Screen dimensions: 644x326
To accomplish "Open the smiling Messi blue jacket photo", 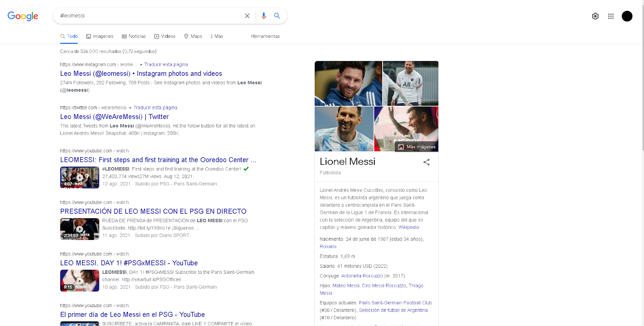I will [x=348, y=83].
